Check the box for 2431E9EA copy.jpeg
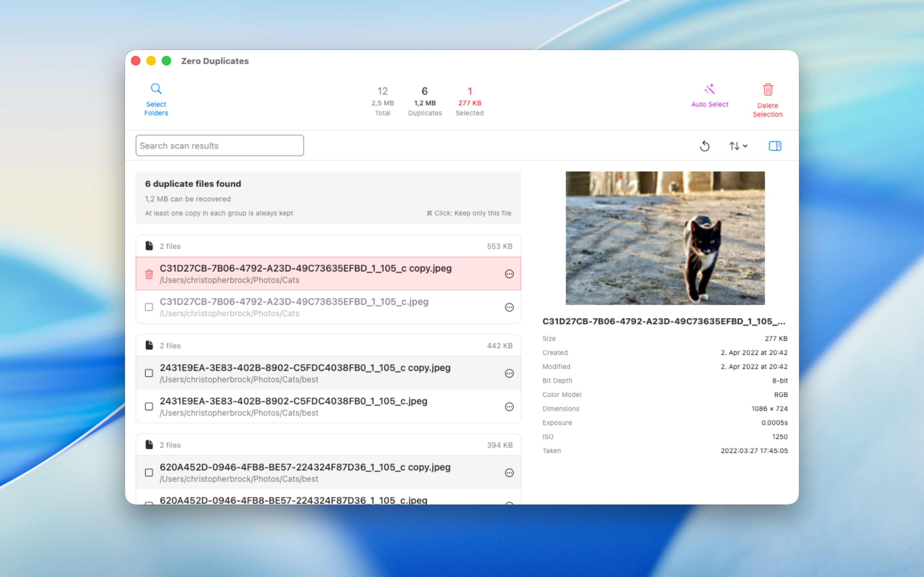This screenshot has width=924, height=577. [x=149, y=373]
